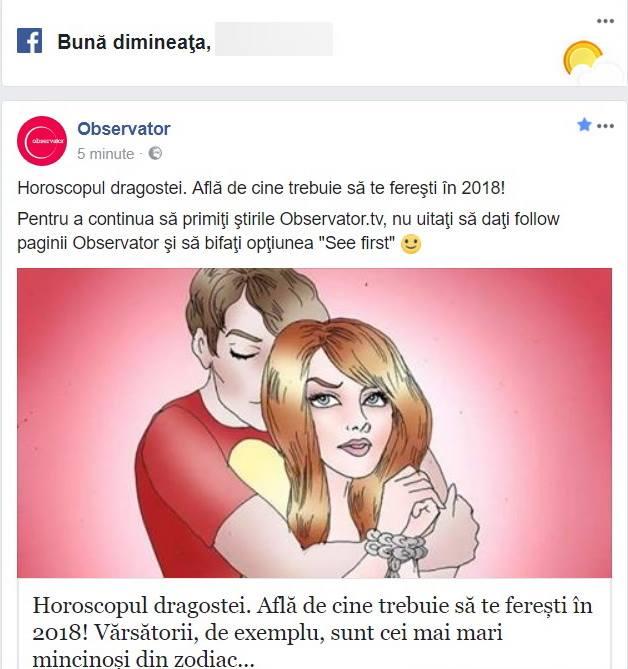The height and width of the screenshot is (669, 628).
Task: Click the smiley emoji in the post
Action: tap(411, 244)
